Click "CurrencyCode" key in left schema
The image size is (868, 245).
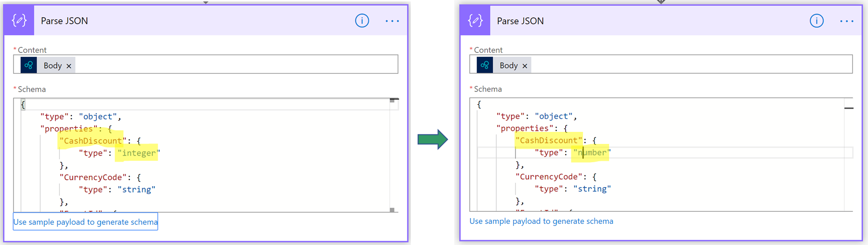coord(93,178)
